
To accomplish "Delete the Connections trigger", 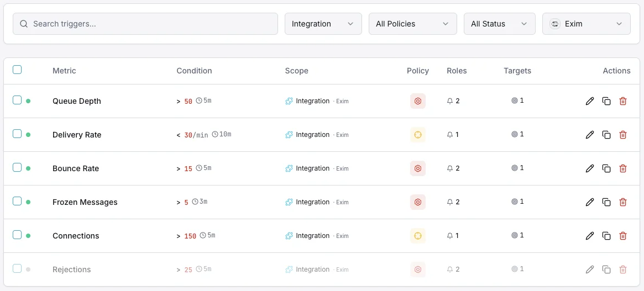I will click(622, 236).
